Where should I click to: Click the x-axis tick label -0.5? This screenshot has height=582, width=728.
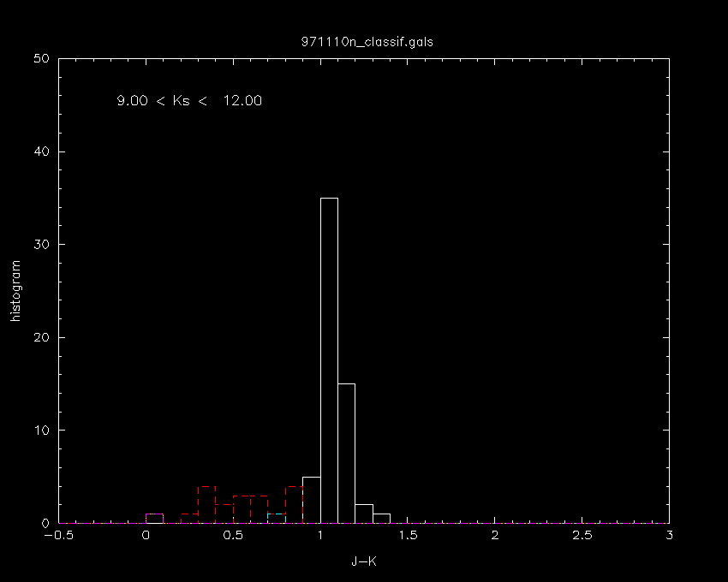coord(59,535)
